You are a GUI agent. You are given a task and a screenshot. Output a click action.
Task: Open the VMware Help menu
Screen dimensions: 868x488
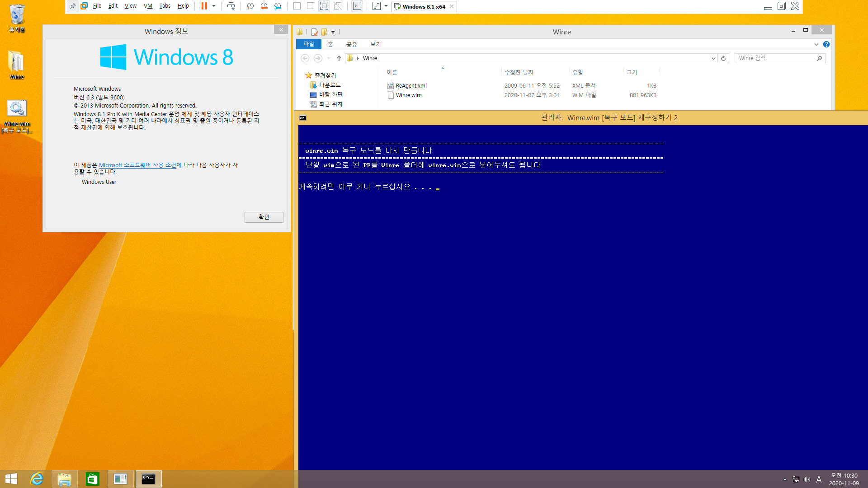pyautogui.click(x=183, y=6)
